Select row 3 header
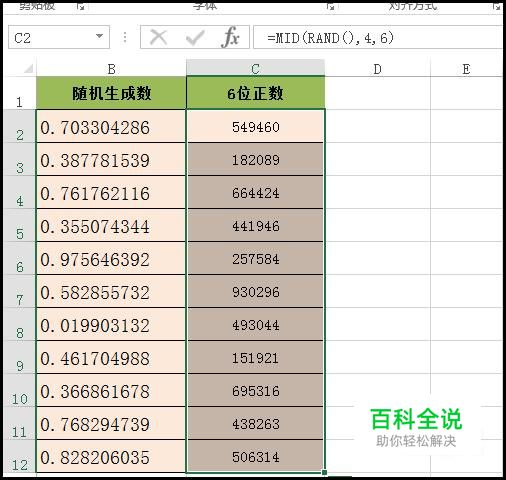 (19, 159)
